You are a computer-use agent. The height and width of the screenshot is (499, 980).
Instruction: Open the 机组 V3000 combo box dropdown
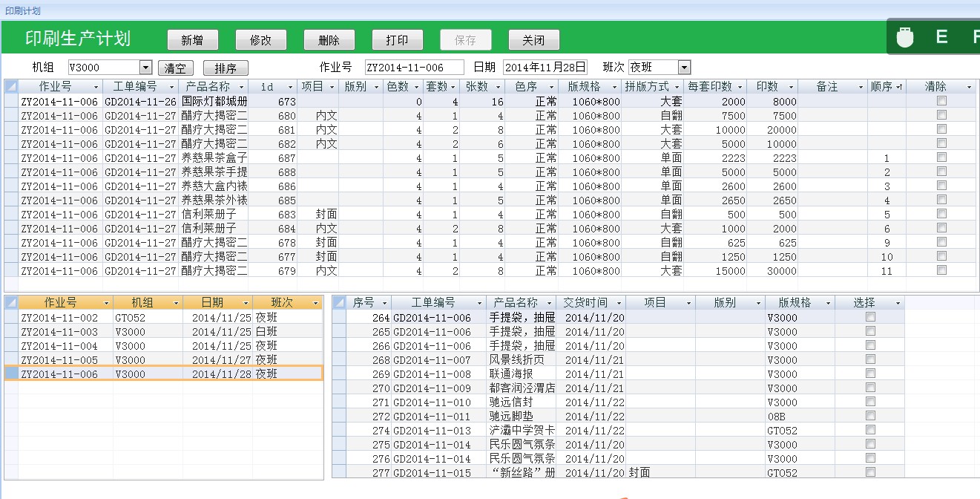pos(145,68)
